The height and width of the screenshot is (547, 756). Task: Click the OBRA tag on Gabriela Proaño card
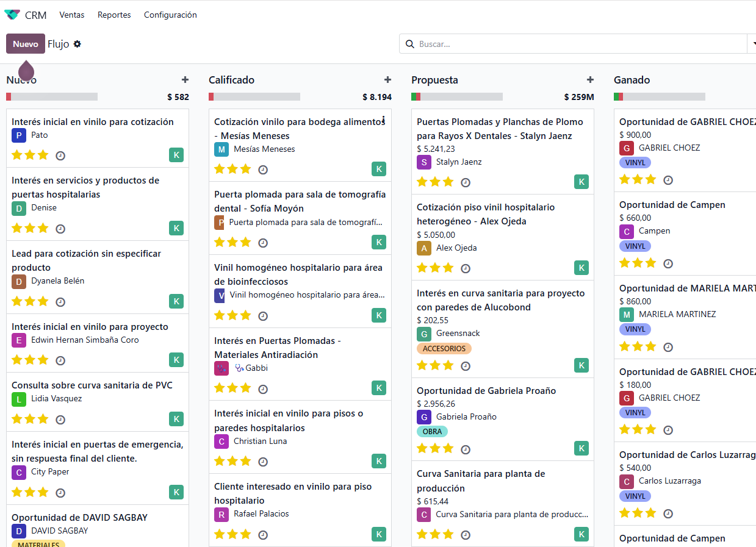(432, 432)
